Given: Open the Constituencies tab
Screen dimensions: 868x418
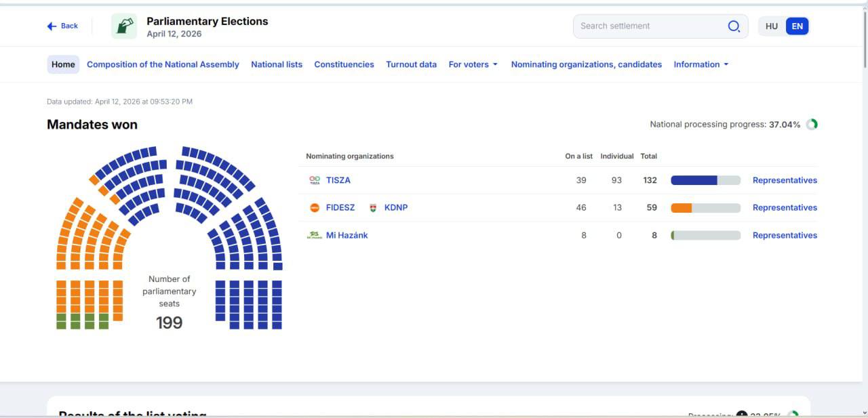Looking at the screenshot, I should pyautogui.click(x=344, y=64).
